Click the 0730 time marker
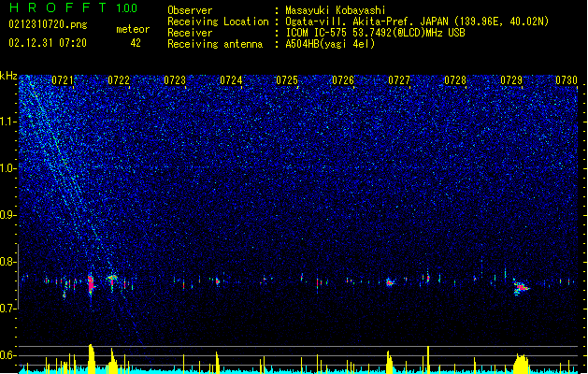 [566, 80]
